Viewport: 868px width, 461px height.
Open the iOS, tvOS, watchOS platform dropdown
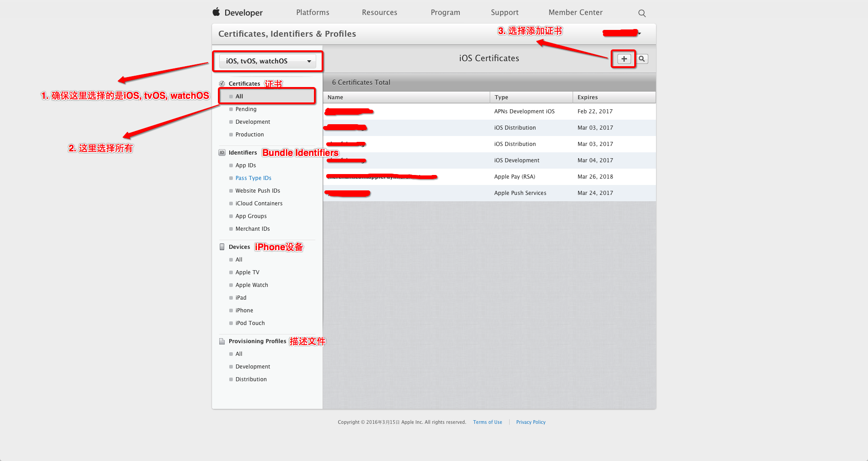tap(268, 61)
